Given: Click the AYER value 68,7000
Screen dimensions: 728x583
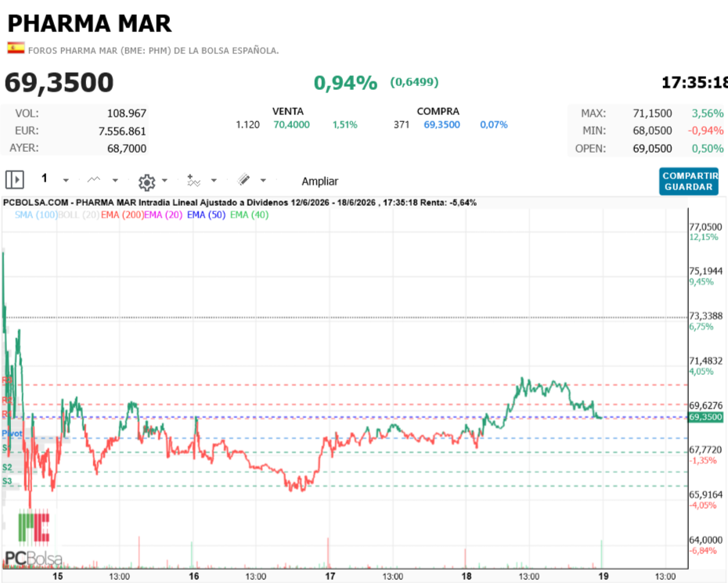Looking at the screenshot, I should click(127, 149).
